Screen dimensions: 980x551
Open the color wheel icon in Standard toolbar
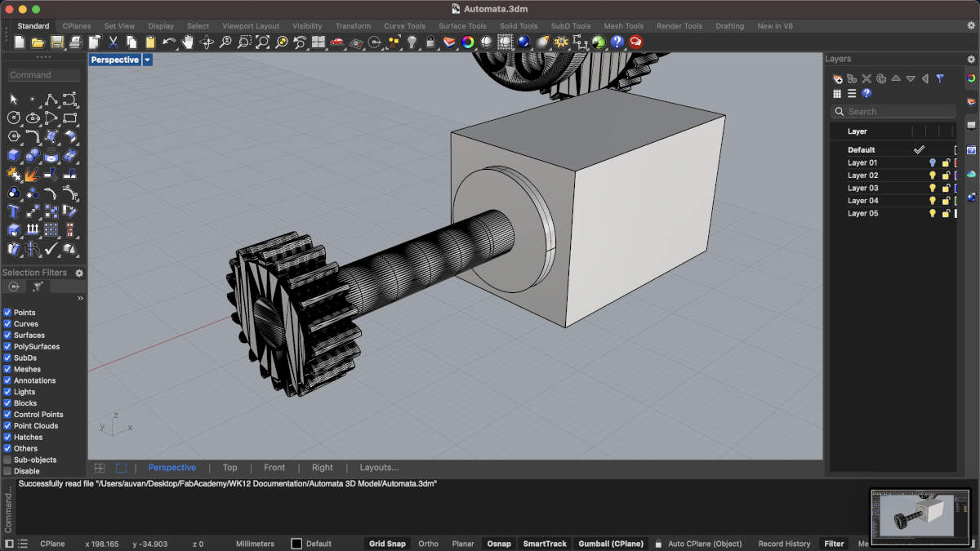pos(468,42)
